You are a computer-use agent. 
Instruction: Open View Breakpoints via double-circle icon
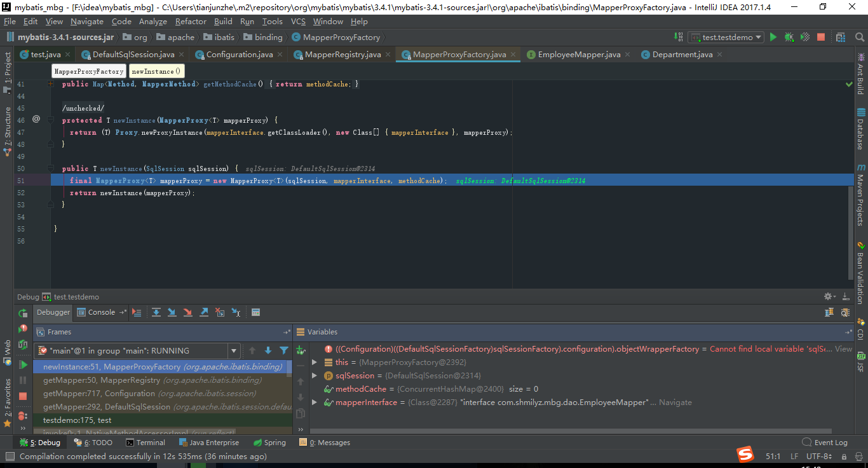tap(22, 414)
